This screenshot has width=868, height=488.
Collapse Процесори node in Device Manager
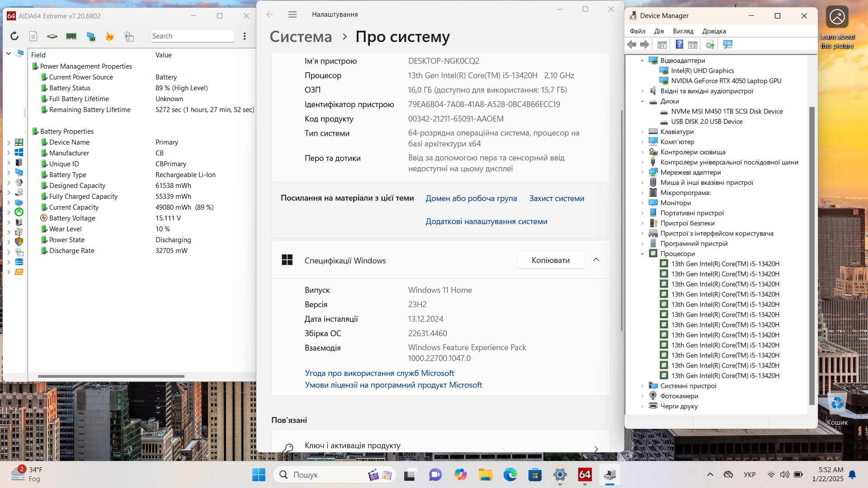coord(642,254)
